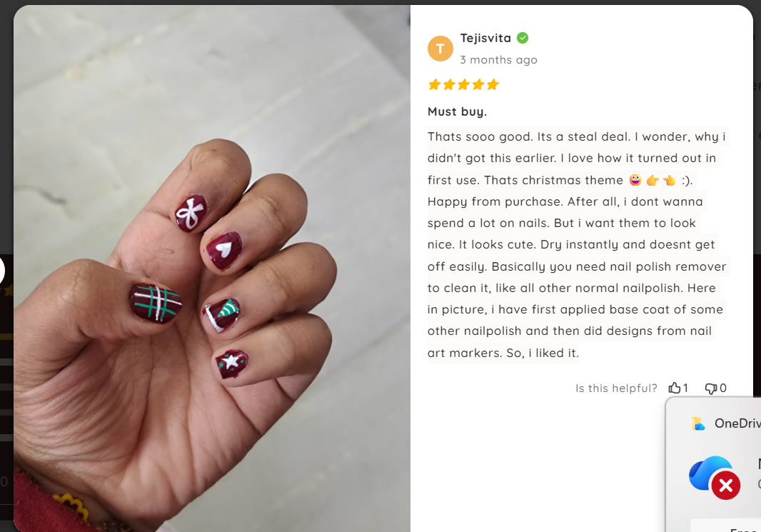Open the Christmas nail art review photo
This screenshot has height=532, width=761.
pos(212,268)
